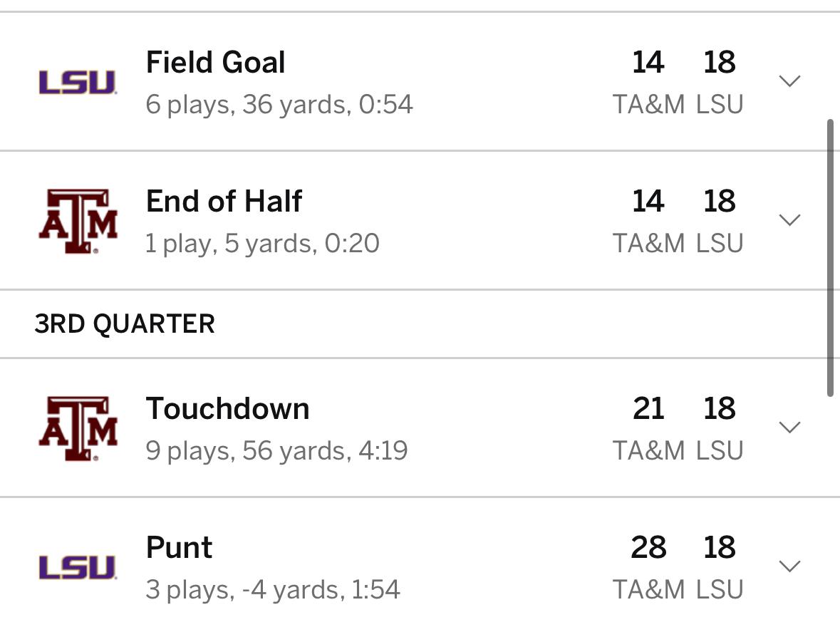The height and width of the screenshot is (632, 840).
Task: Expand the Punt drive chevron
Action: click(x=789, y=566)
